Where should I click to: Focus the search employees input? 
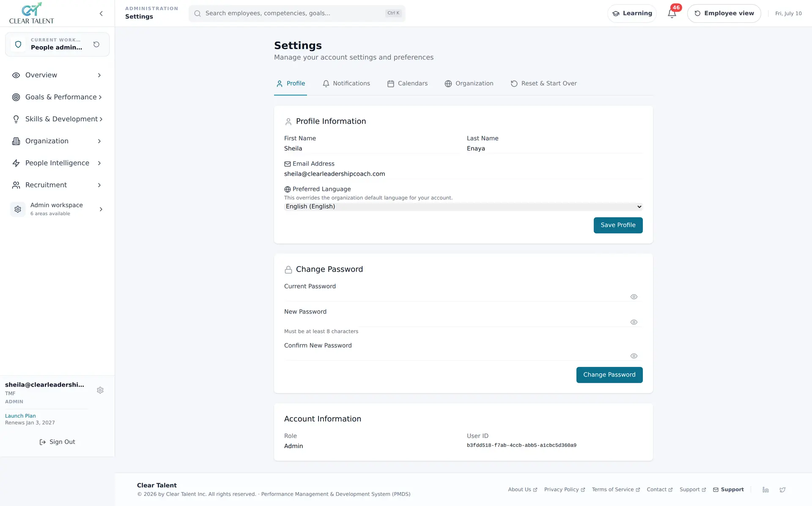(x=297, y=14)
